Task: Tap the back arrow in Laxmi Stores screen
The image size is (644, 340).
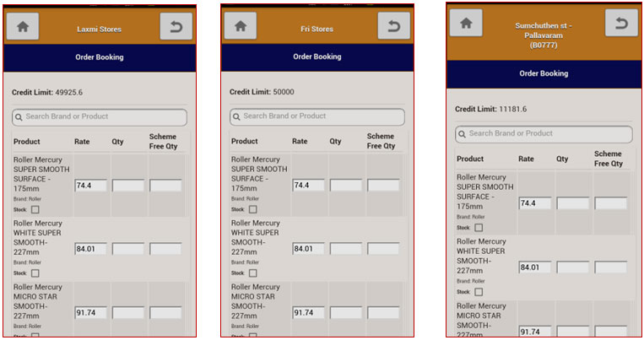Action: (176, 27)
